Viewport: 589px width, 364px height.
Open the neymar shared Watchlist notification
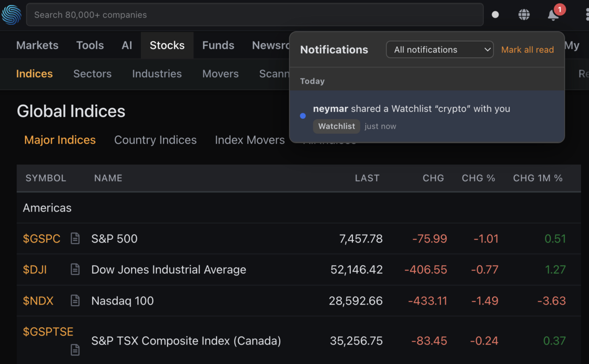(426, 116)
